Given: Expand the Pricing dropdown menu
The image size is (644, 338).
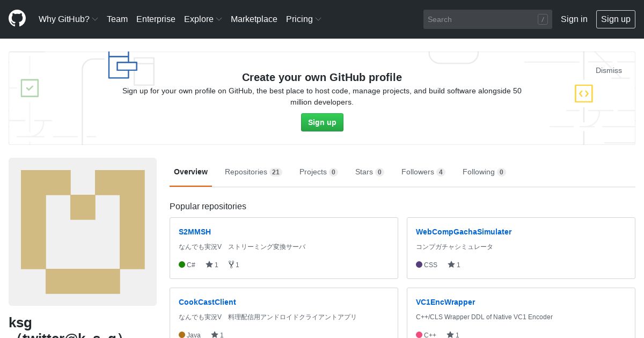Looking at the screenshot, I should [304, 19].
